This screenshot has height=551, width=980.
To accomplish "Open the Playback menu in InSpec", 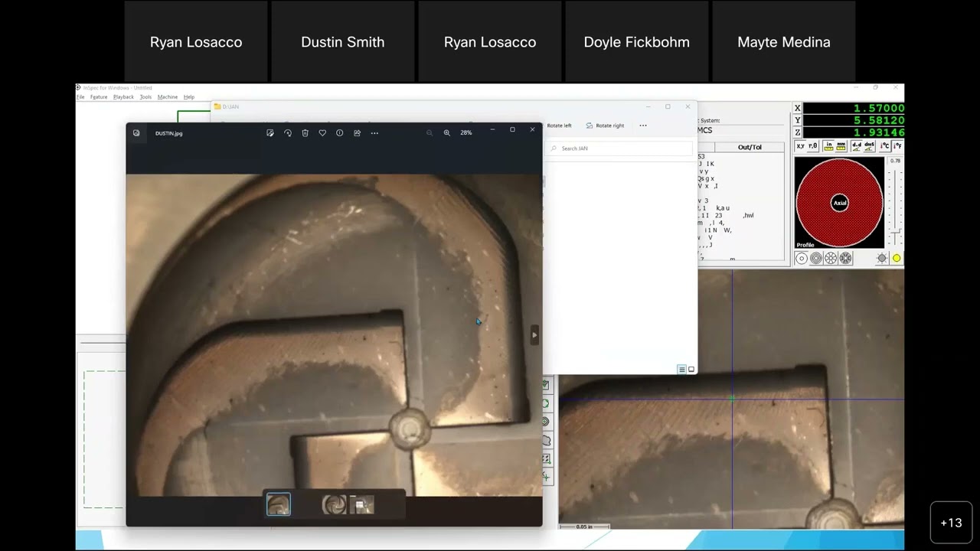I will 123,97.
